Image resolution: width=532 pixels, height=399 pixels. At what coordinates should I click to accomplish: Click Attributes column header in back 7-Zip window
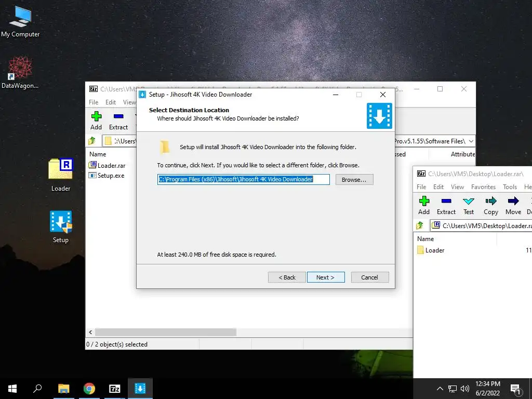pyautogui.click(x=462, y=154)
